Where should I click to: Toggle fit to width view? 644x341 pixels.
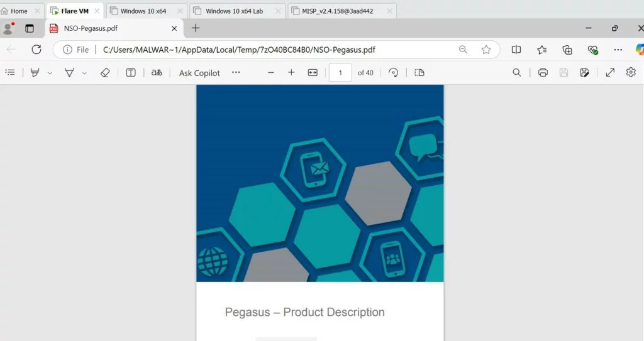coord(313,73)
